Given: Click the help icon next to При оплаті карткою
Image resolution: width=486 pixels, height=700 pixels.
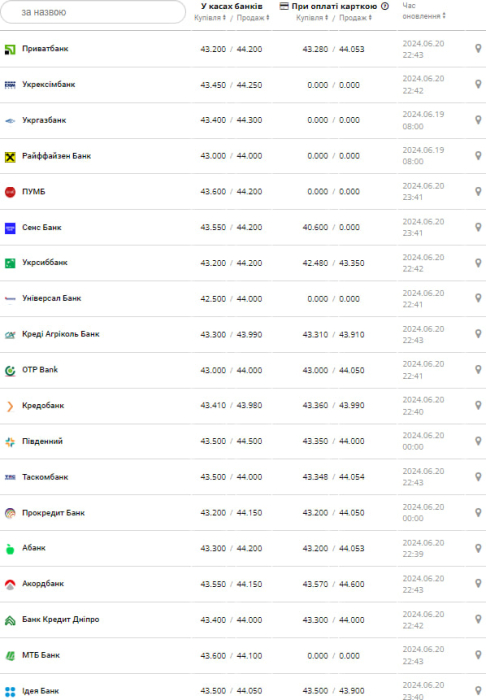Looking at the screenshot, I should 385,6.
